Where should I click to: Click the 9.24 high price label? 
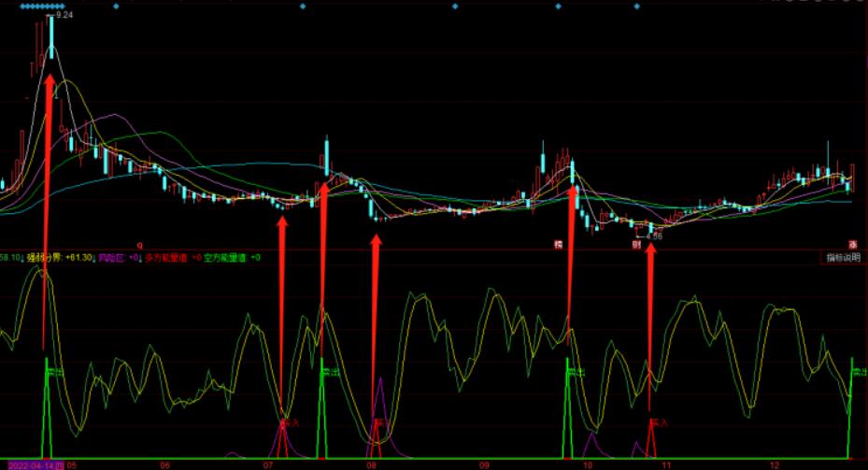[64, 16]
